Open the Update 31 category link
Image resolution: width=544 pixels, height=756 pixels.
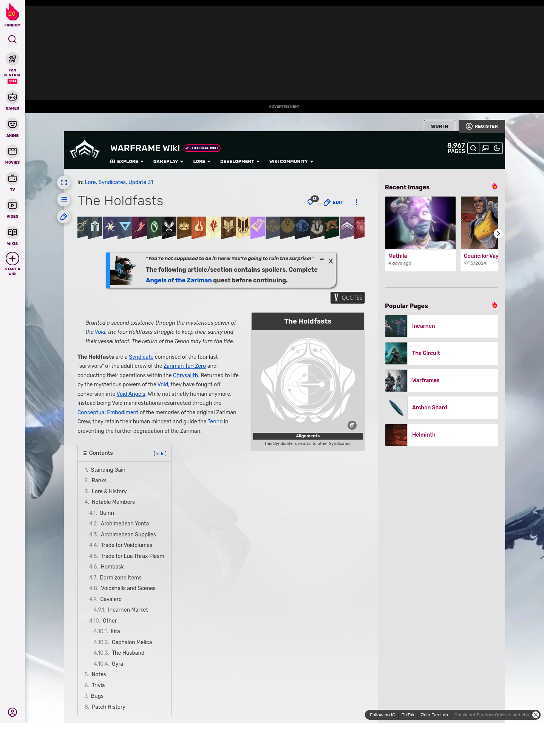(141, 182)
